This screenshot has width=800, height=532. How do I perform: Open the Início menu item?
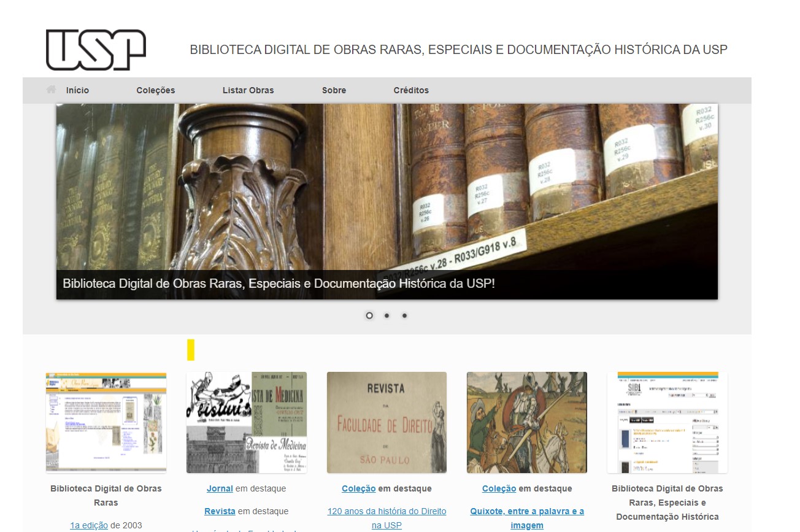[x=77, y=90]
